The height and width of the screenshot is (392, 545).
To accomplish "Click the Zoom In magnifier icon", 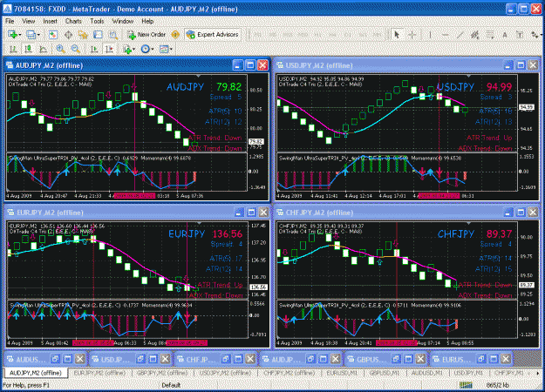I will [x=61, y=50].
